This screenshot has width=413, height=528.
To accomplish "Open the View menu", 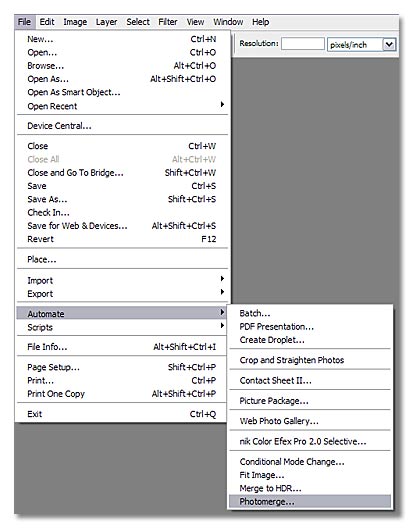I will tap(195, 22).
